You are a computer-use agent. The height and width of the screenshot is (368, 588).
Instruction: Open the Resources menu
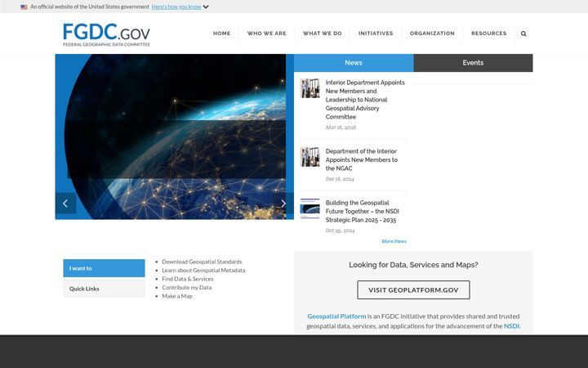[x=488, y=34]
